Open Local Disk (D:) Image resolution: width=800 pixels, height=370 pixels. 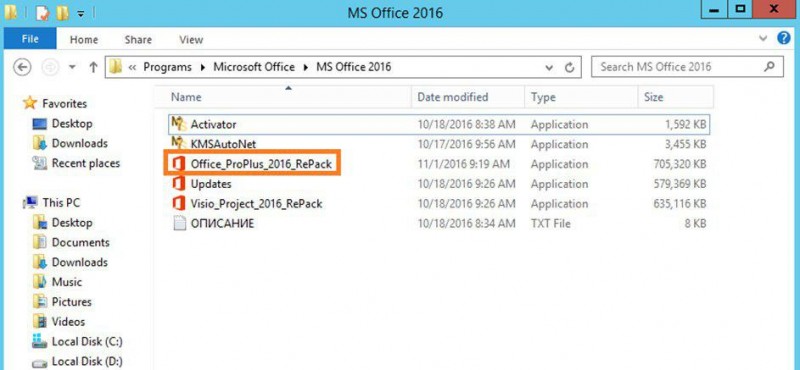pos(87,362)
